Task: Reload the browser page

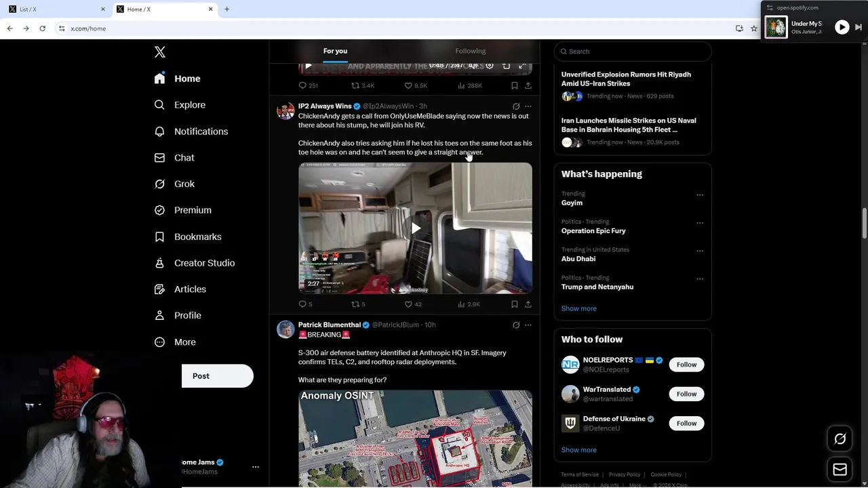Action: coord(42,28)
